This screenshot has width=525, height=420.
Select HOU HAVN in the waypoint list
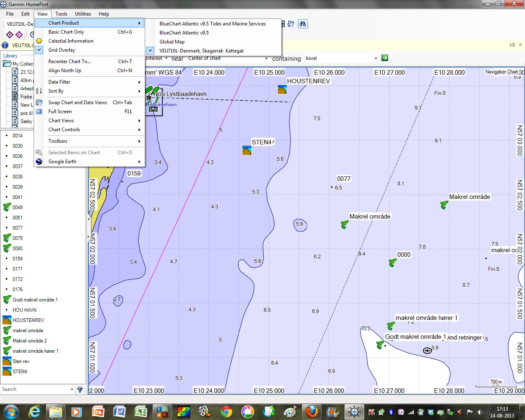click(25, 310)
